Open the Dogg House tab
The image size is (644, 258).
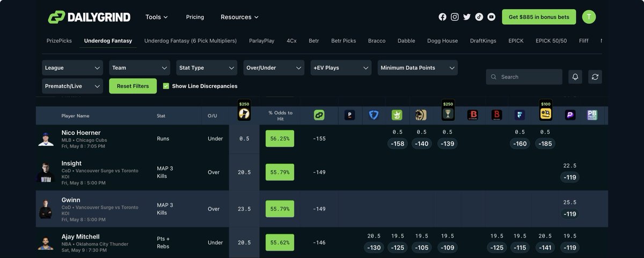[442, 40]
